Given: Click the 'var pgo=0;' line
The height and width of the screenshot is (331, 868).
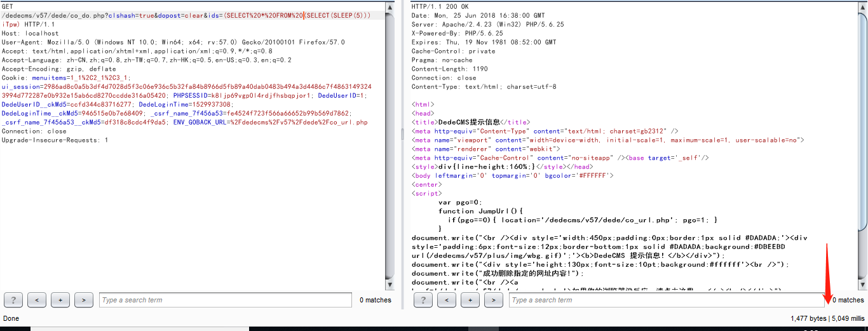Looking at the screenshot, I should coord(460,202).
